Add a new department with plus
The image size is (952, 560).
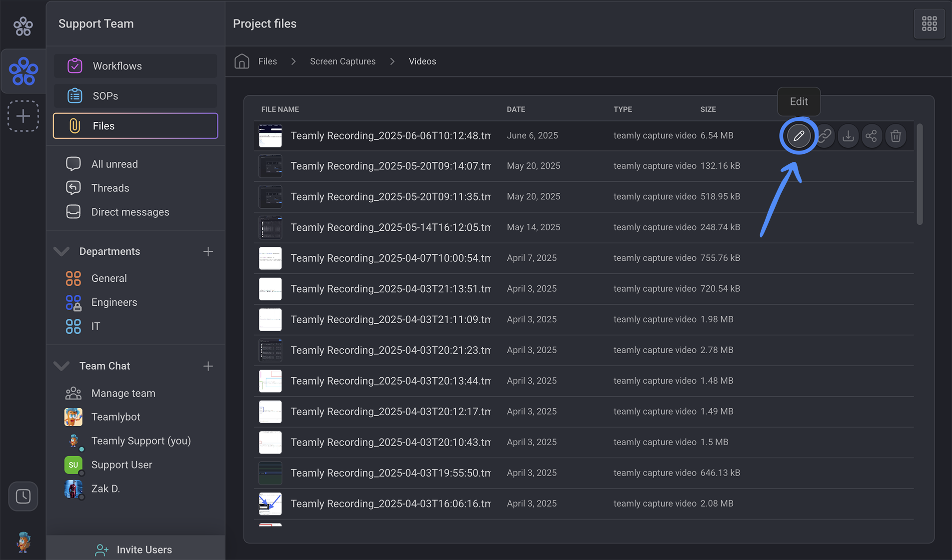tap(208, 251)
